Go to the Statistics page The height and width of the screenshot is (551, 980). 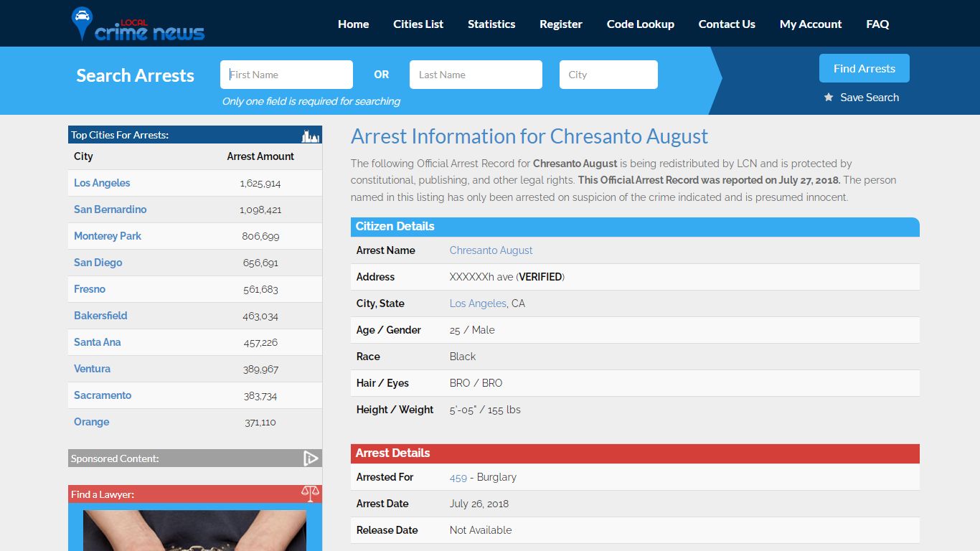point(491,24)
